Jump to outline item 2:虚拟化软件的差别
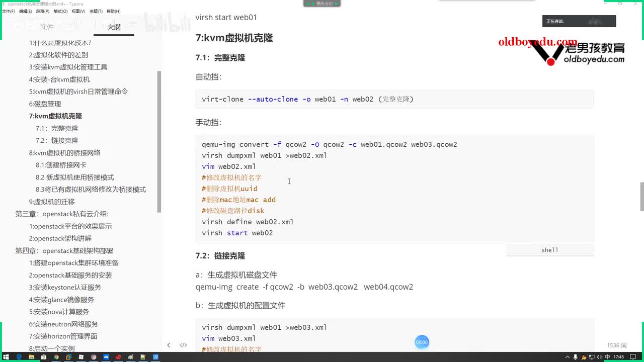Image resolution: width=644 pixels, height=362 pixels. [x=58, y=55]
